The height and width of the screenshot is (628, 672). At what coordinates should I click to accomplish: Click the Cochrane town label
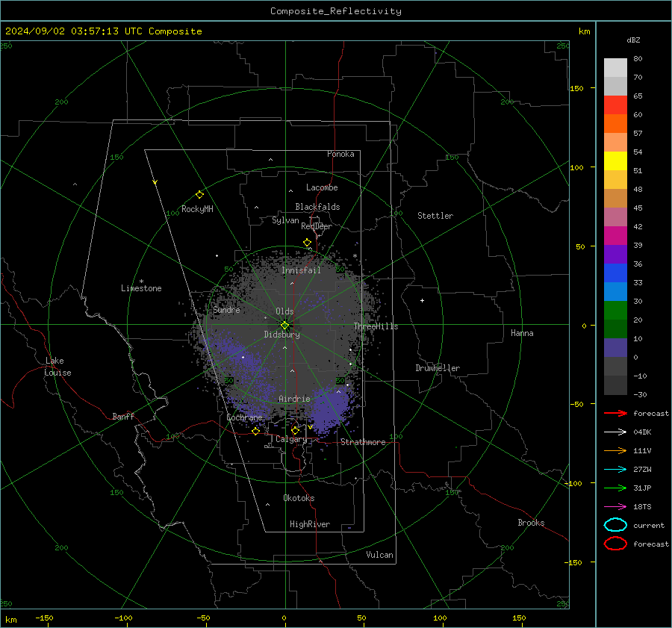(x=244, y=417)
